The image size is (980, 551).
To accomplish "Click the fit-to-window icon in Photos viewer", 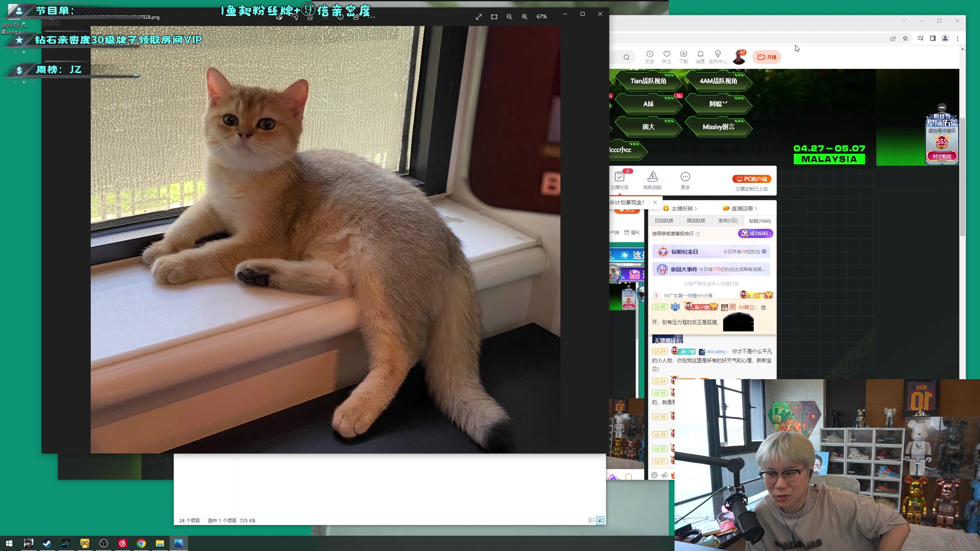I will coord(494,17).
